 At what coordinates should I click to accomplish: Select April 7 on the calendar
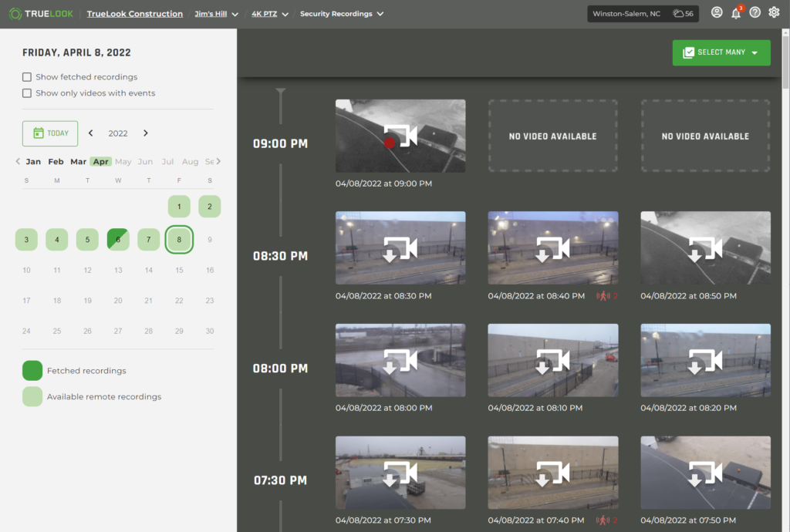(149, 240)
